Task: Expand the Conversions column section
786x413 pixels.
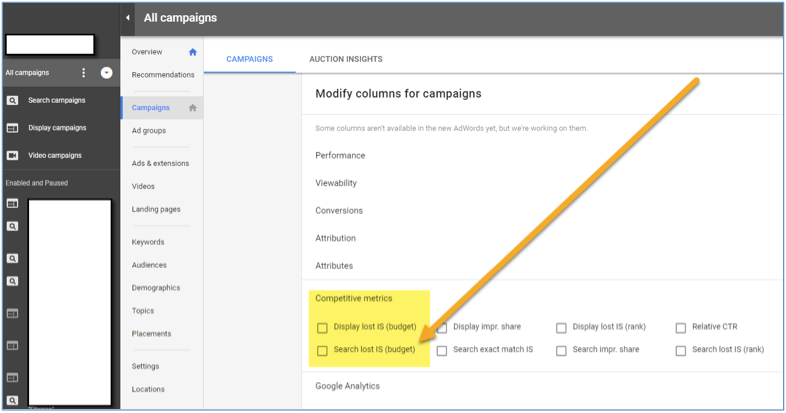Action: point(339,211)
